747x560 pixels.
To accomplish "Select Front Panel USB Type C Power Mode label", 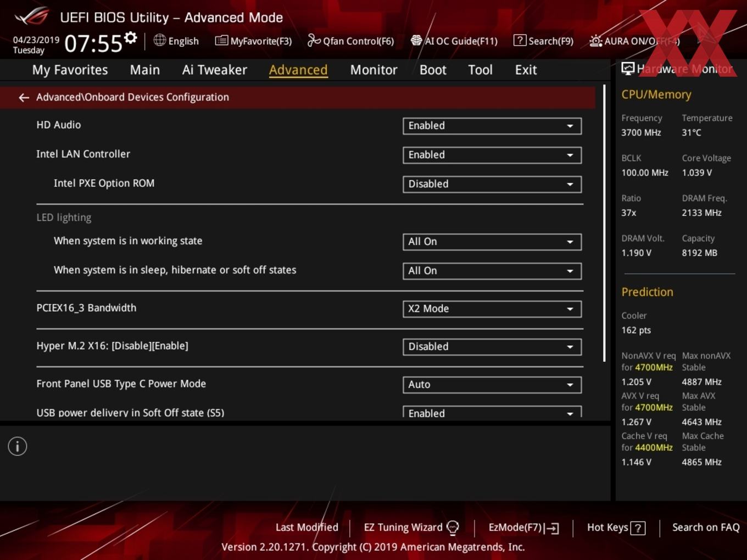I will pos(121,383).
